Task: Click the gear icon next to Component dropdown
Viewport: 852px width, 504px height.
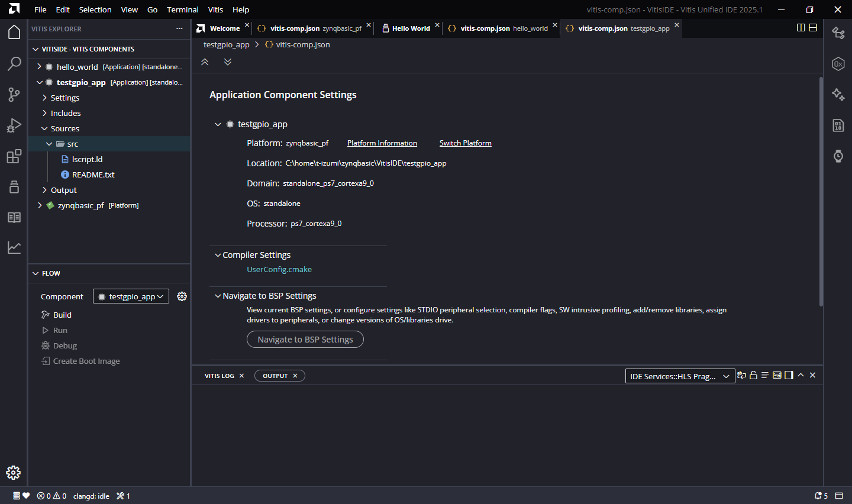Action: point(182,296)
